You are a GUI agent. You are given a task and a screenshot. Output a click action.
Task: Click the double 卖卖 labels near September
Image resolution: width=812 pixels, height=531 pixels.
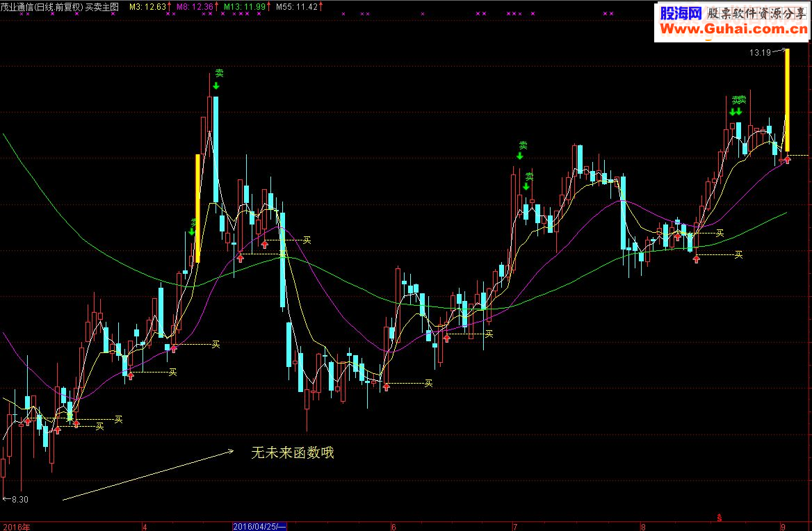pos(739,100)
